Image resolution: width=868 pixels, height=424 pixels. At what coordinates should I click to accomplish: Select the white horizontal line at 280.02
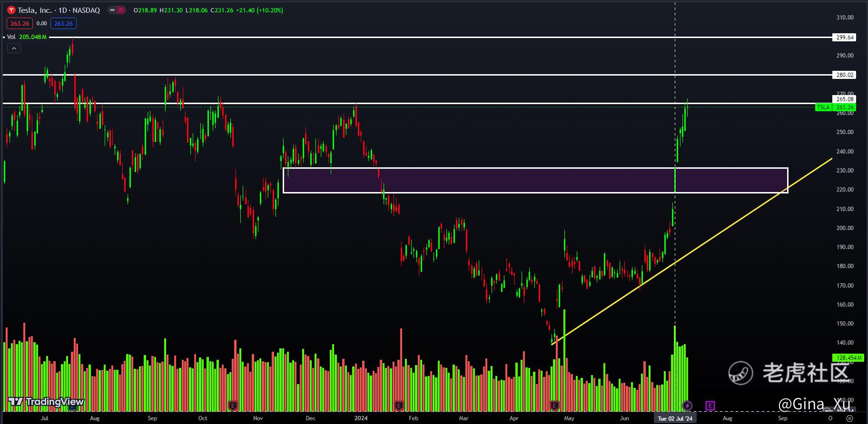(x=417, y=75)
